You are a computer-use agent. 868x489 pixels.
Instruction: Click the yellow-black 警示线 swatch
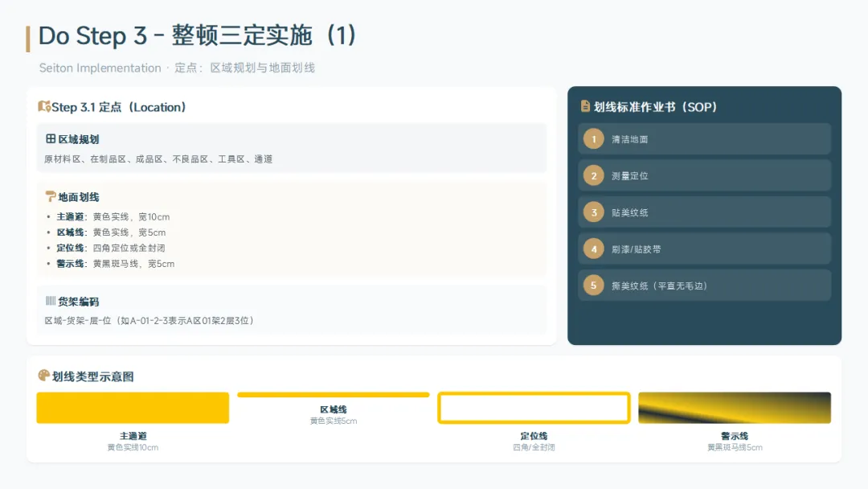[x=735, y=408]
